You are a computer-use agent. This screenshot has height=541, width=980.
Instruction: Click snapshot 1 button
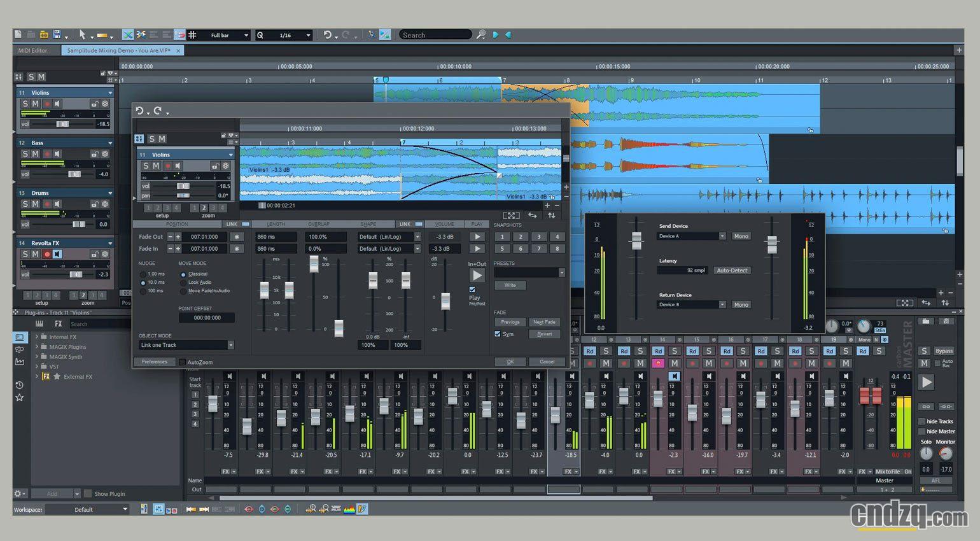coord(502,237)
